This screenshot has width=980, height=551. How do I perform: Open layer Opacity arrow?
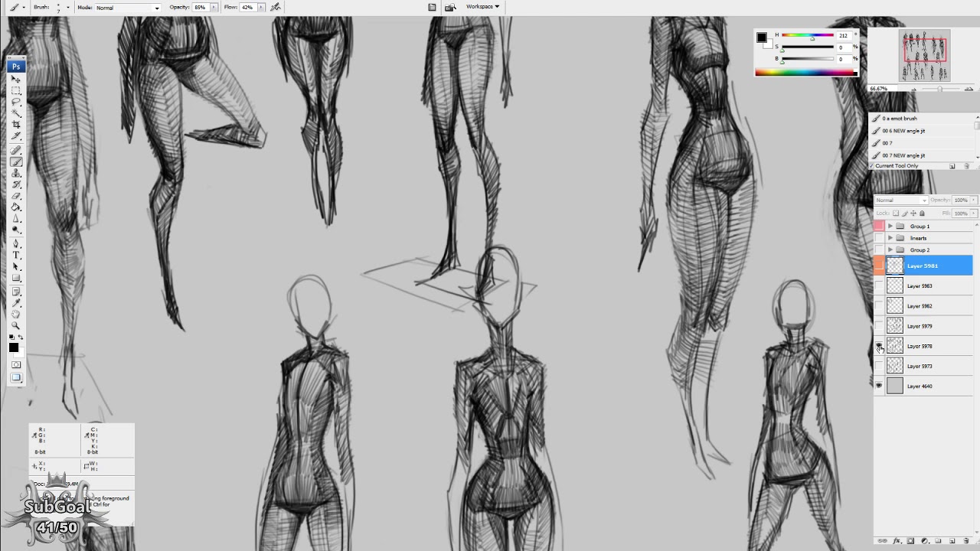[x=972, y=201]
